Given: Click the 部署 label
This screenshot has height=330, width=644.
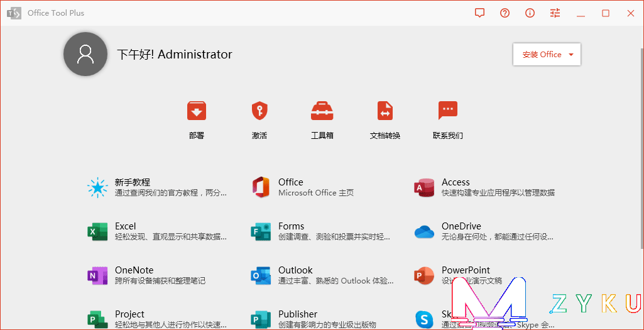Looking at the screenshot, I should click(197, 136).
